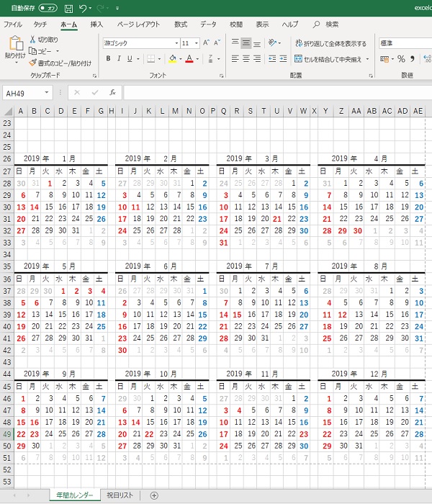Screen dimensions: 432x504
Task: Click the new sheet plus icon
Action: [x=154, y=495]
